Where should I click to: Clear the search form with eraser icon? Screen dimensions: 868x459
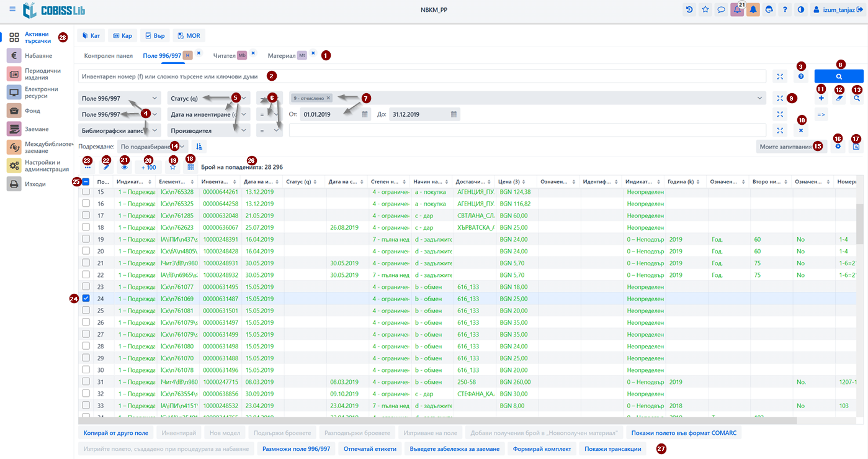pyautogui.click(x=839, y=98)
